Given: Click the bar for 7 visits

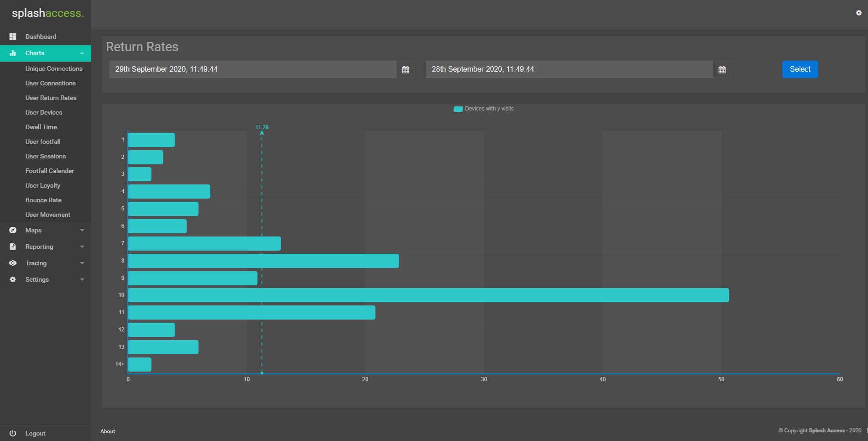Looking at the screenshot, I should click(x=204, y=243).
